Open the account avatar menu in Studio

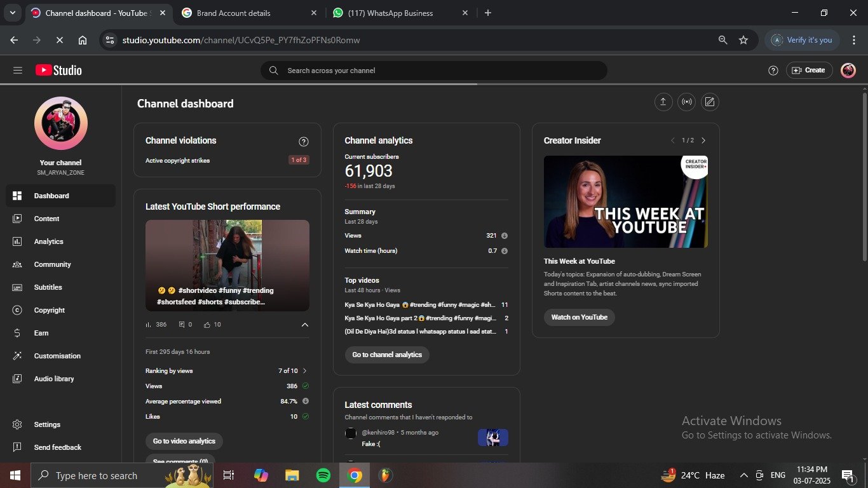click(848, 71)
